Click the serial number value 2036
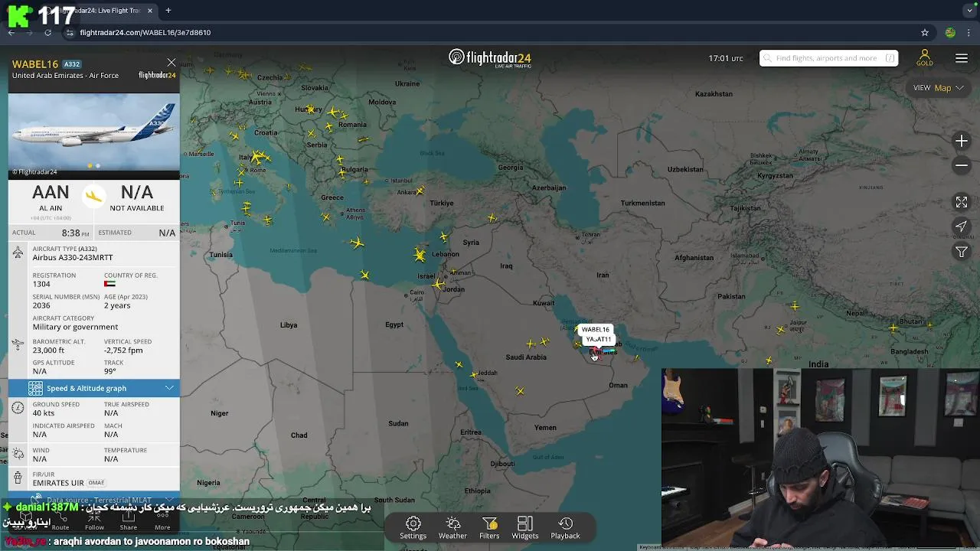 (x=41, y=305)
